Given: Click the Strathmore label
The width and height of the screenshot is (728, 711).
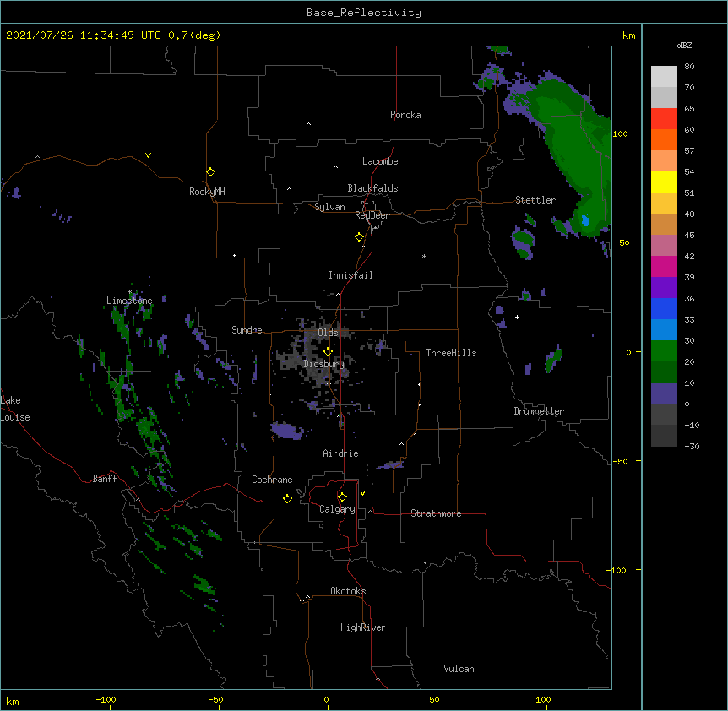Looking at the screenshot, I should (436, 513).
